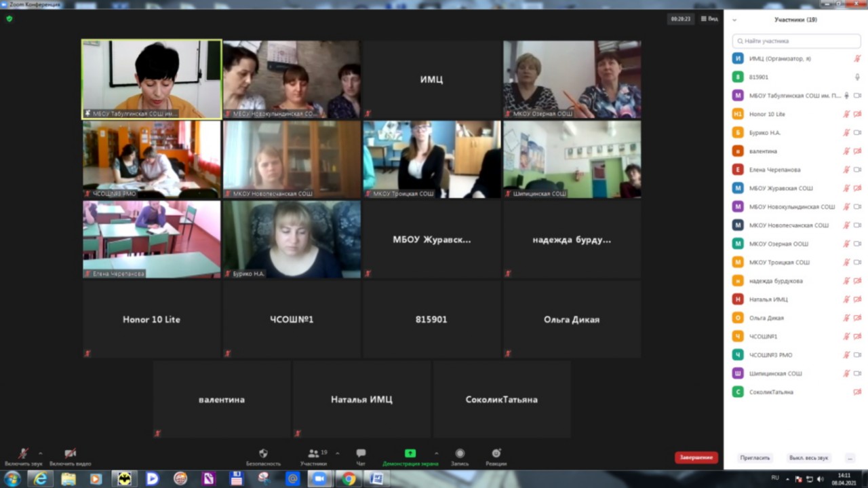The height and width of the screenshot is (488, 868).
Task: Open Google Chrome from taskbar
Action: pyautogui.click(x=349, y=479)
